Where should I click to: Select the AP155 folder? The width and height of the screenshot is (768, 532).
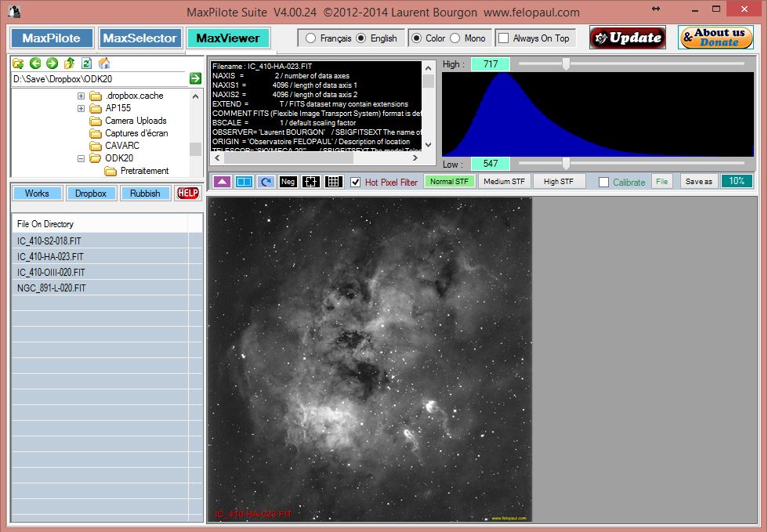[118, 108]
